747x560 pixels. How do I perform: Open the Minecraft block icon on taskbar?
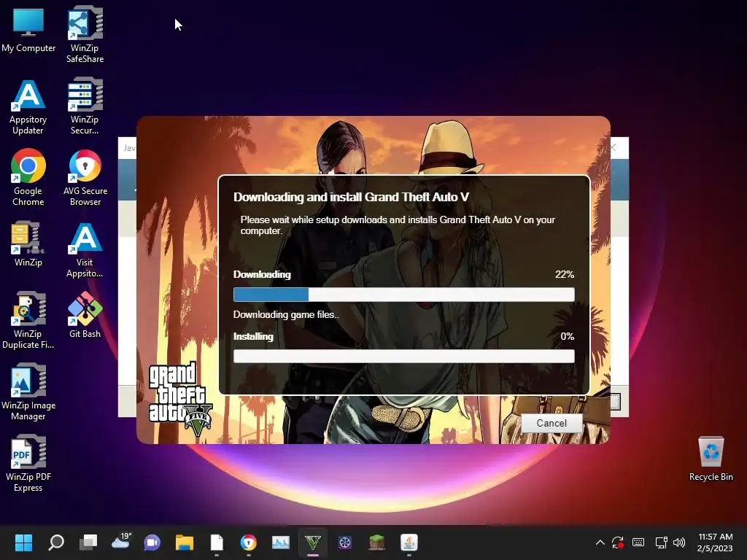377,542
